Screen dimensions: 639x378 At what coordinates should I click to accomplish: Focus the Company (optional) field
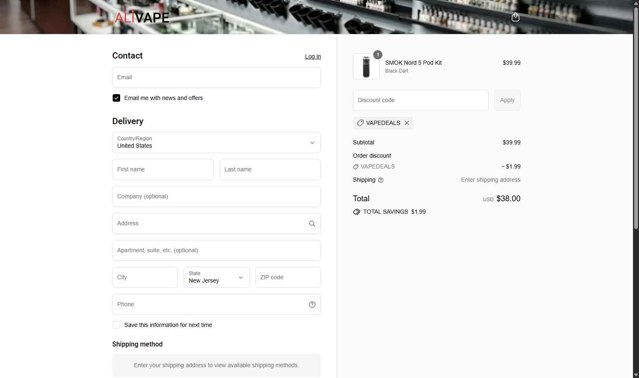(x=216, y=196)
